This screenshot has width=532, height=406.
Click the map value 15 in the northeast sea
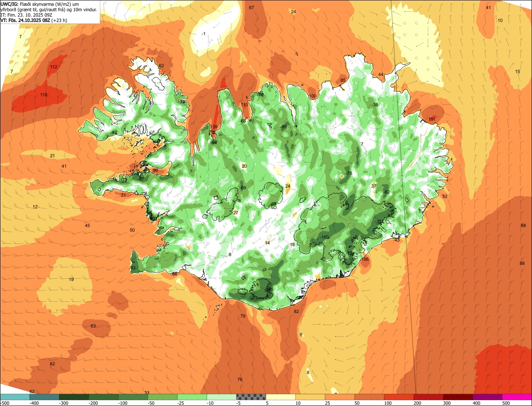517,72
